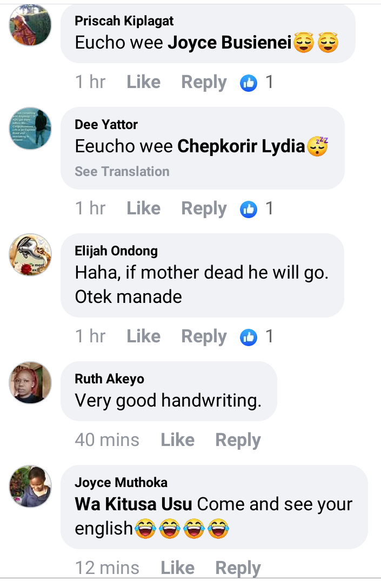Open tagged profile Chepkorir Lydia
381x588 pixels.
[x=241, y=146]
